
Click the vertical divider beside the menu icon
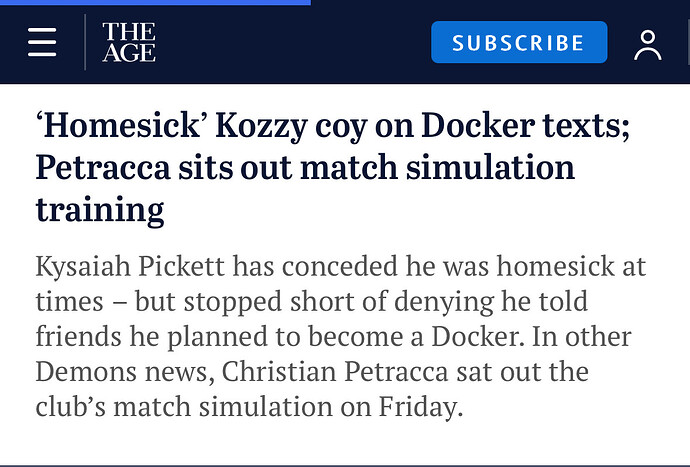[85, 42]
